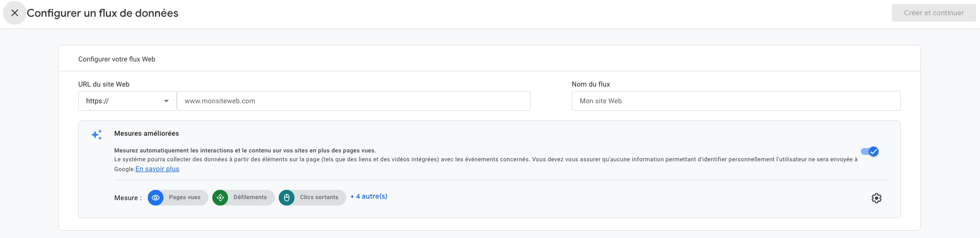Screen dimensions: 980x238
Task: Click the Mesures améliorées heading
Action: pos(146,133)
